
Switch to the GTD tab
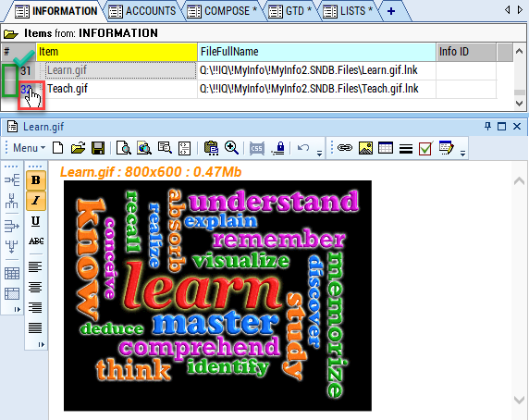(x=290, y=11)
